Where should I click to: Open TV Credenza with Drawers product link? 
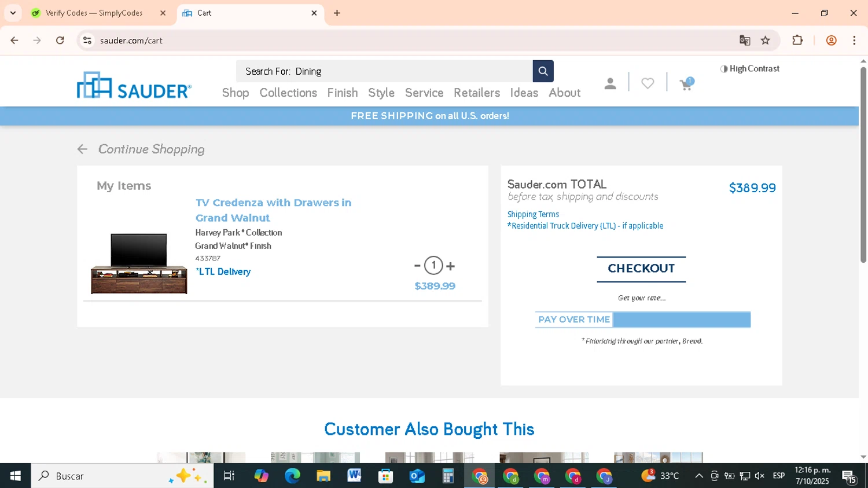pyautogui.click(x=273, y=210)
